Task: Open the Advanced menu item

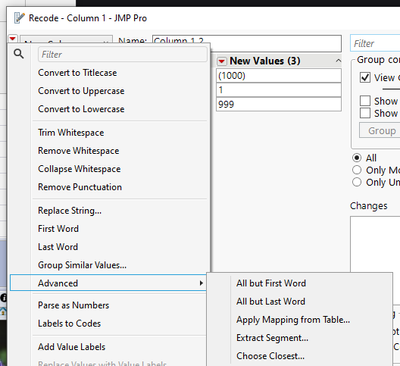Action: (108, 283)
